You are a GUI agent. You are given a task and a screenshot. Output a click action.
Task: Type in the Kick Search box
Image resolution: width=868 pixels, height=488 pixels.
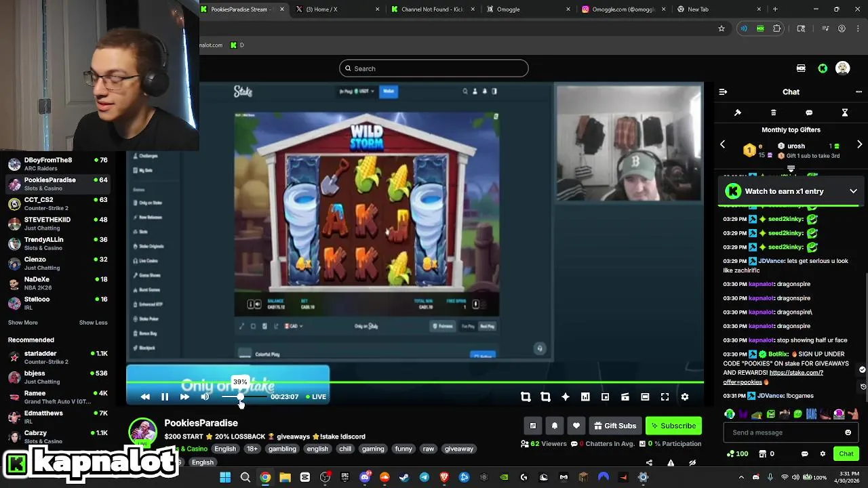click(434, 68)
